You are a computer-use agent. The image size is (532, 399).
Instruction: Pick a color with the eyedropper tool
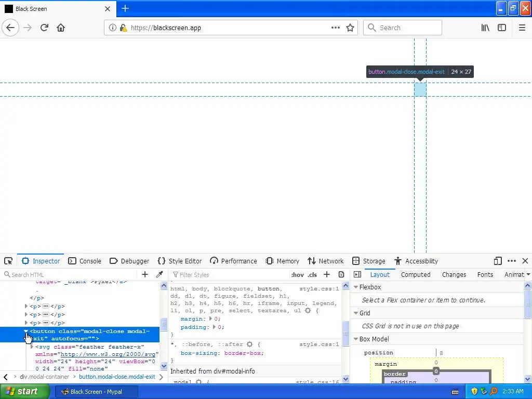pos(159,274)
